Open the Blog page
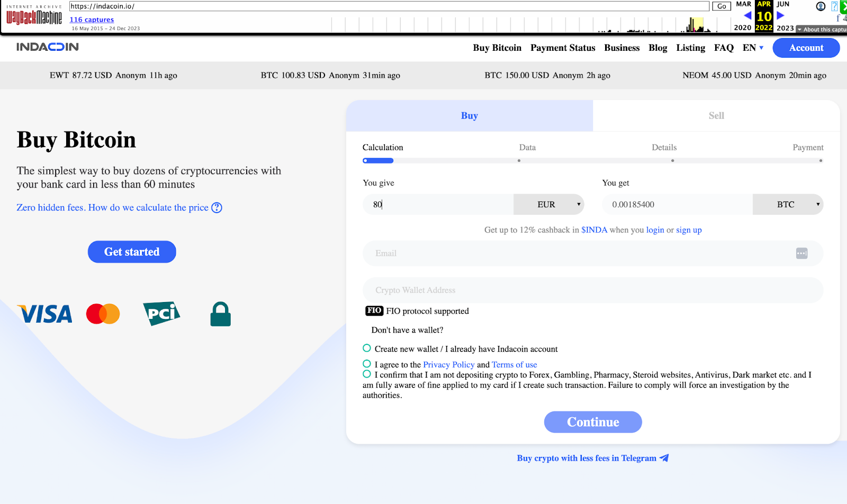Viewport: 847px width, 504px height. point(658,48)
